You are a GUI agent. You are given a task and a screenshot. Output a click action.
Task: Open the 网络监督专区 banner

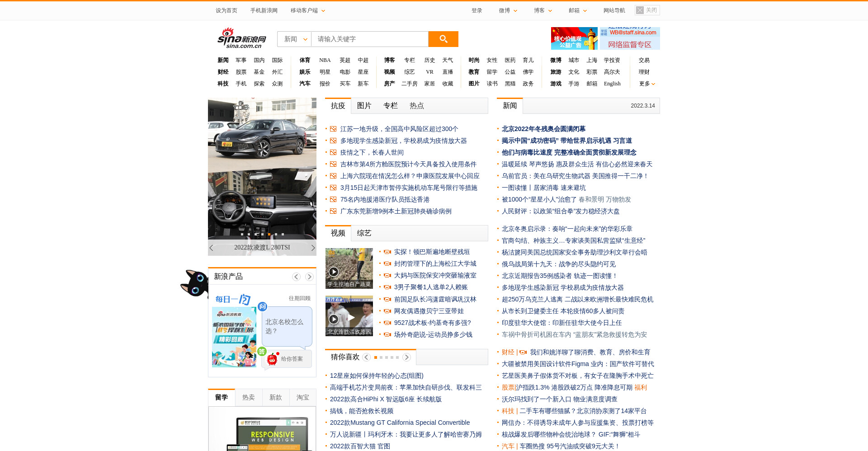click(x=630, y=38)
